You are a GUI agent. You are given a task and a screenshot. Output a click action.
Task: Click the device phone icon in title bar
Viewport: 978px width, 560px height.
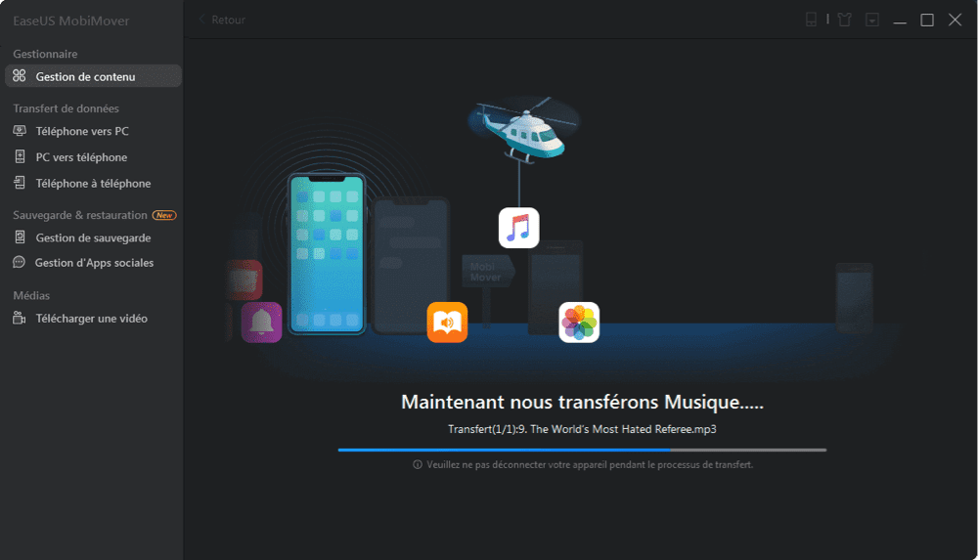811,20
